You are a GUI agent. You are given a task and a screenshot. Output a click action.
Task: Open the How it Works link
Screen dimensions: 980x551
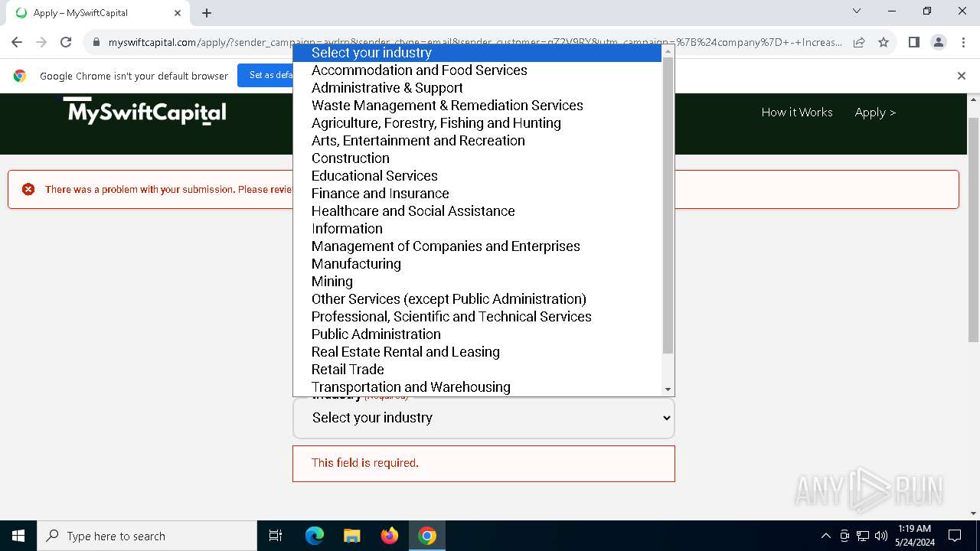[797, 112]
